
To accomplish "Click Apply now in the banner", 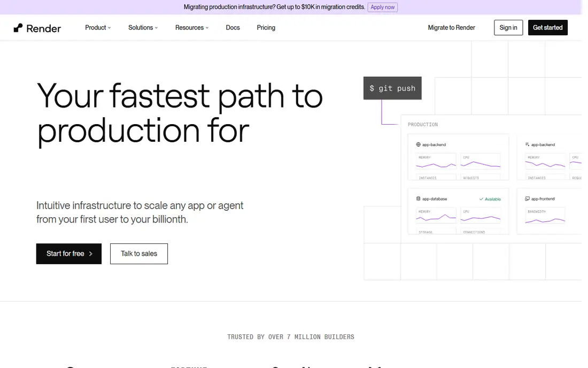I will (x=382, y=7).
